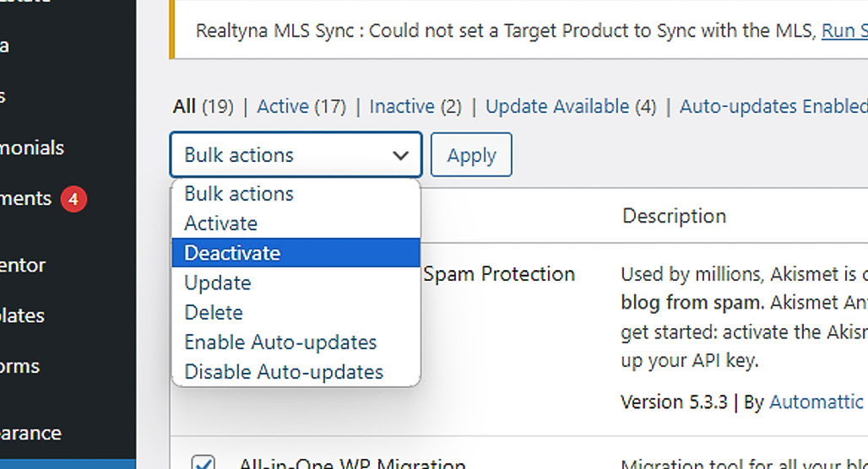Open the Bulk actions dropdown chevron
This screenshot has width=868, height=469.
click(400, 155)
